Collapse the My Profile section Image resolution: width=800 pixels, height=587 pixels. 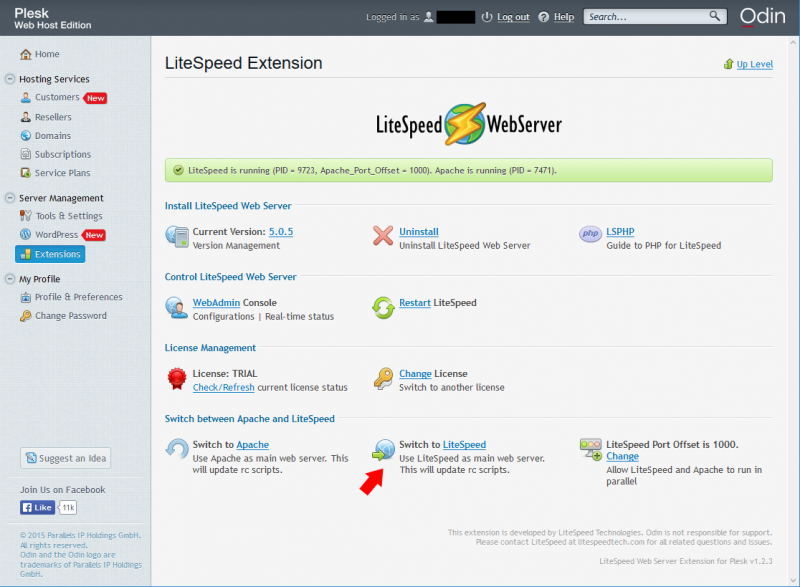pyautogui.click(x=10, y=279)
